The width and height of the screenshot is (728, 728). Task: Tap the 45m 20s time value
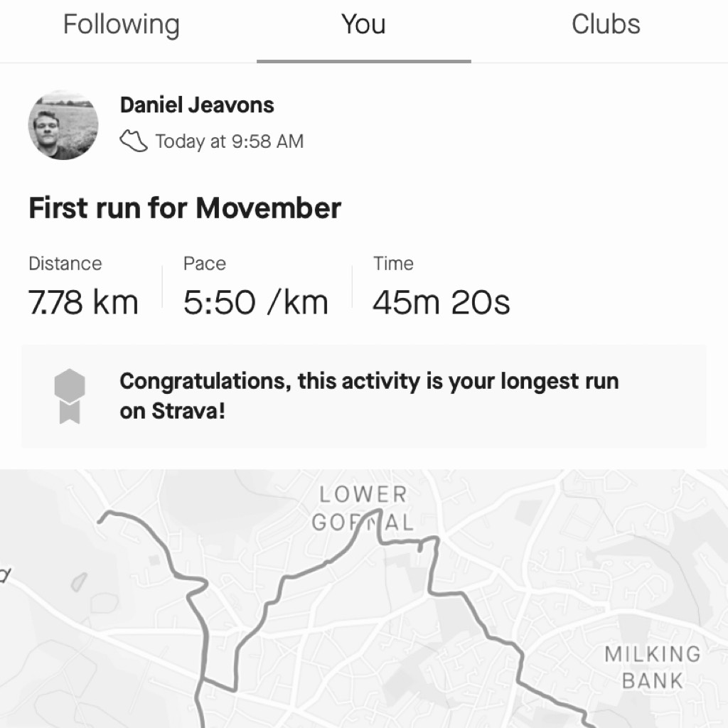point(441,302)
